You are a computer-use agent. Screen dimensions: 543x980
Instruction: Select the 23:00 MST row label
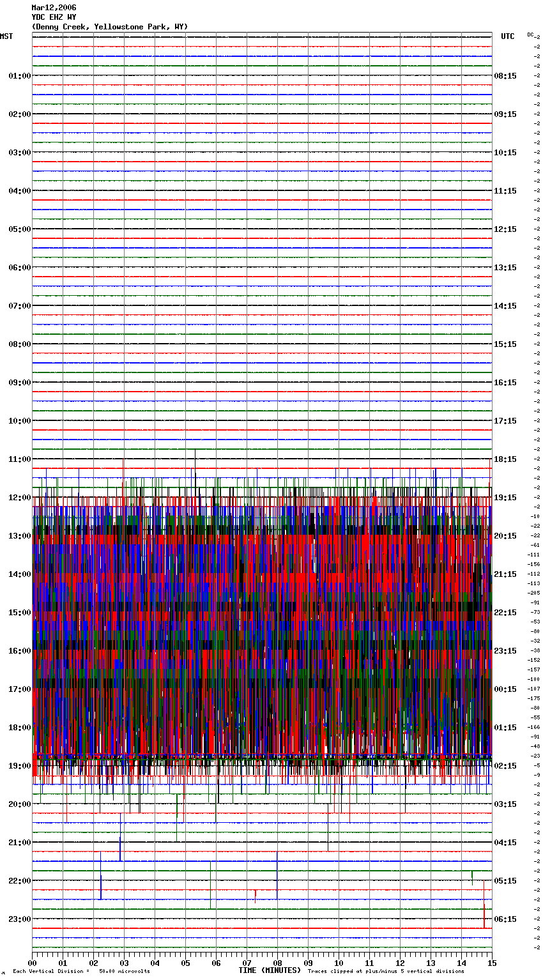(19, 919)
